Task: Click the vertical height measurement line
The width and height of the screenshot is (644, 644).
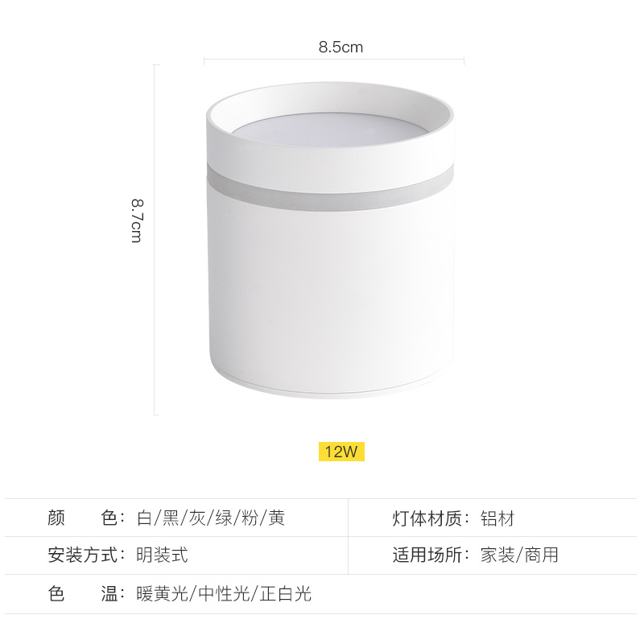Action: pyautogui.click(x=155, y=240)
